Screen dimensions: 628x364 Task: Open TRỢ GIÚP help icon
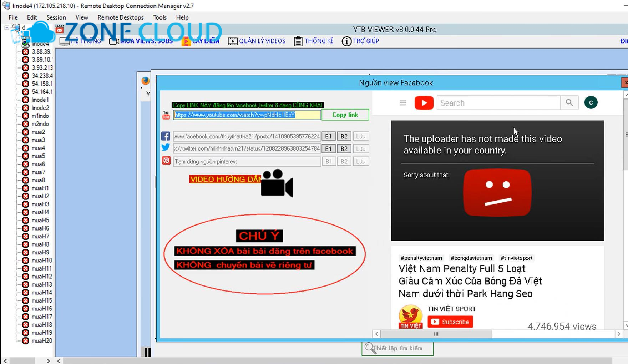(346, 41)
